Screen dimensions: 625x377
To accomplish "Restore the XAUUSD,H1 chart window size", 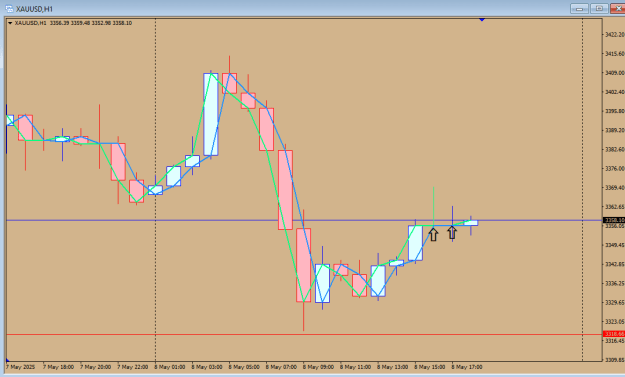I will coord(599,8).
